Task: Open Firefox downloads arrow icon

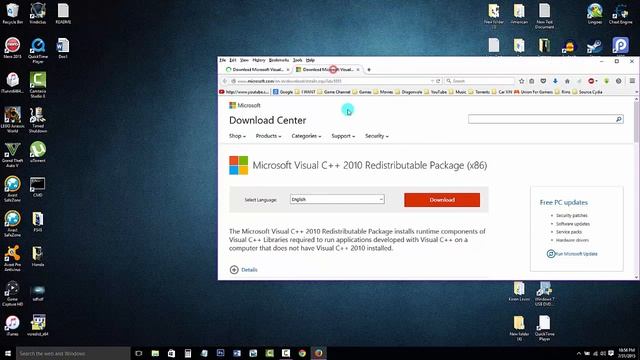Action: [555, 81]
